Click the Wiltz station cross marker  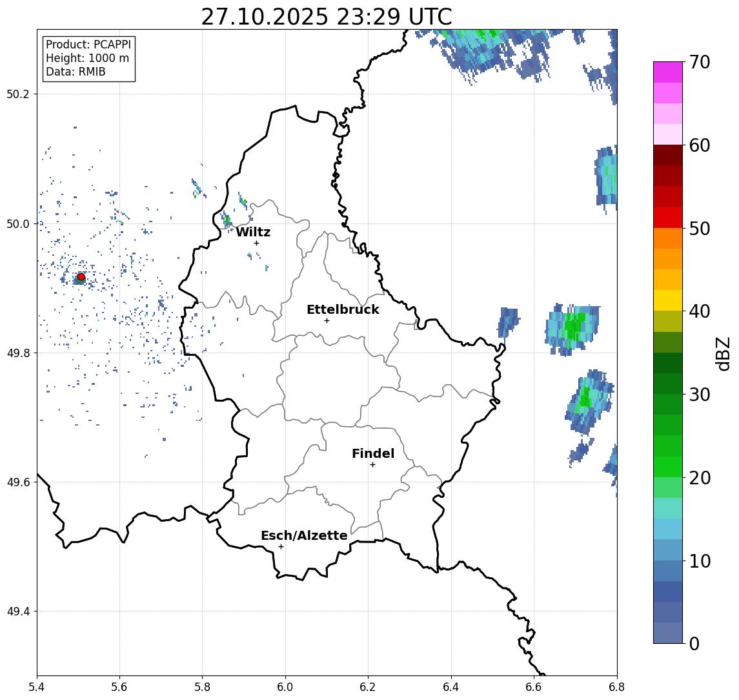tap(256, 243)
